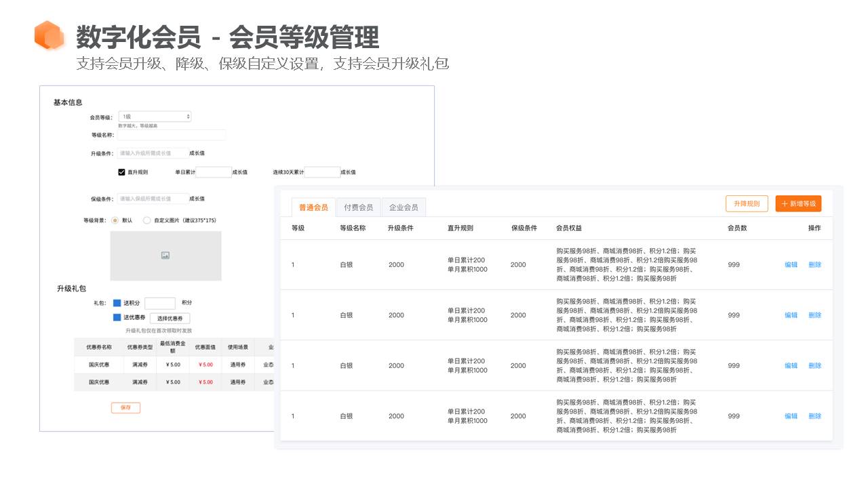Click the 基本信息 section heading
Screen dimensions: 868x488
[x=68, y=102]
